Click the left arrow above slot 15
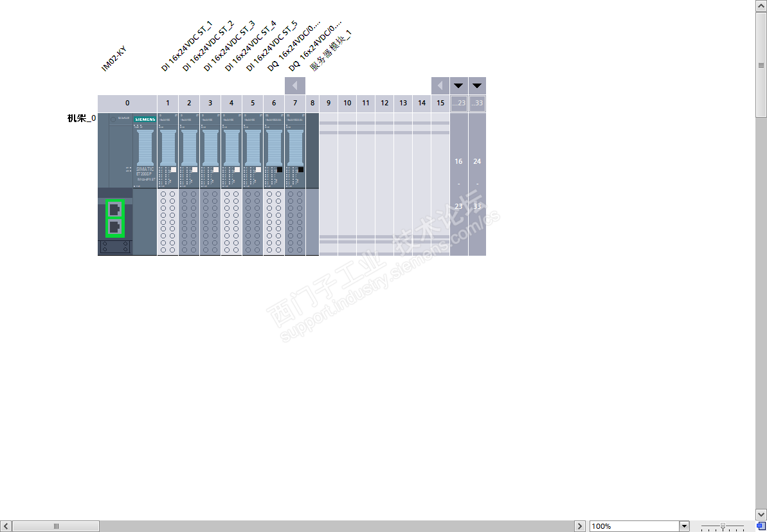Viewport: 767px width, 532px height. pyautogui.click(x=440, y=85)
